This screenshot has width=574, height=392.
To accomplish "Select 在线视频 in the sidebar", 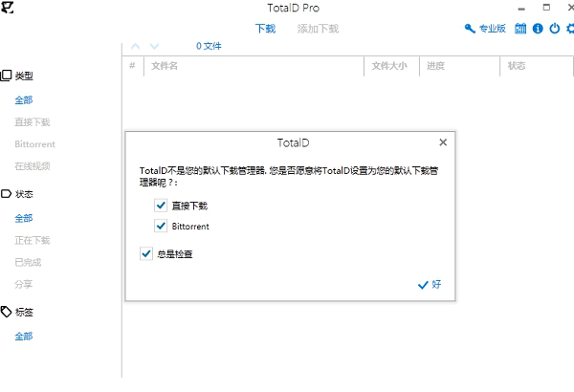I will [33, 166].
